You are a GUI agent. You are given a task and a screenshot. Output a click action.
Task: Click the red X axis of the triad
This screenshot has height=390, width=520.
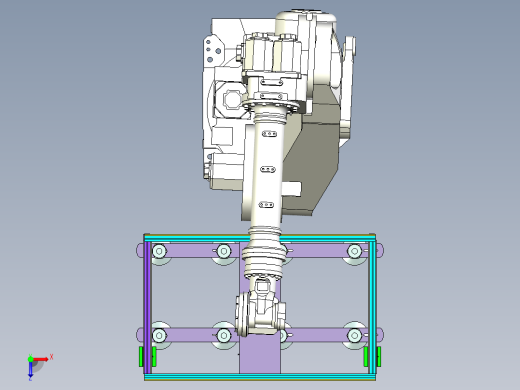pos(41,359)
